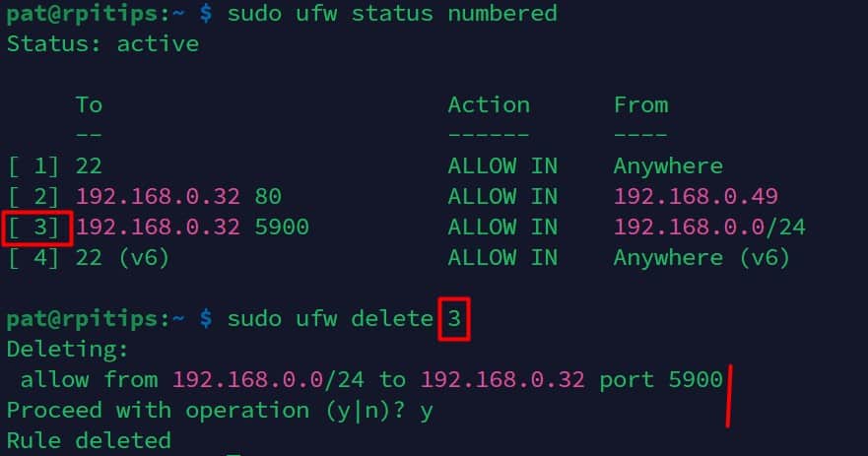Click the 'From' column header

tap(641, 105)
